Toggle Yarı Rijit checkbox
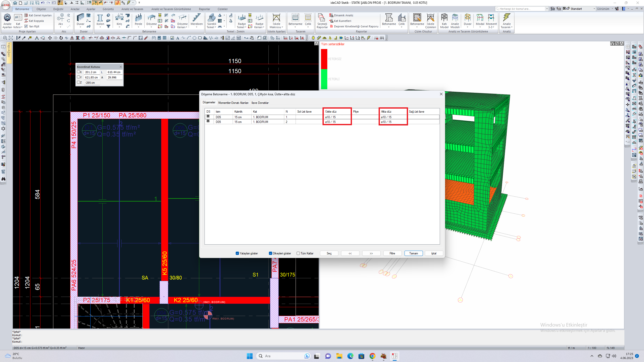Screen dimensions: 644x362 click(x=26, y=26)
